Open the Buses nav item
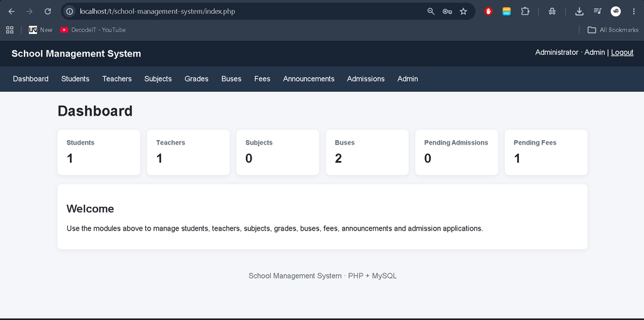The image size is (644, 320). coord(231,79)
